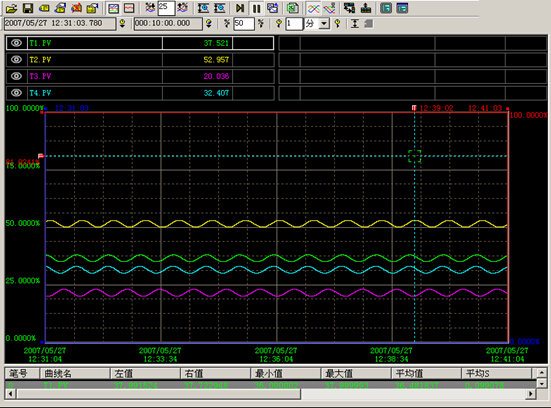The width and height of the screenshot is (551, 408).
Task: Click the 曲线名 column header
Action: click(75, 373)
